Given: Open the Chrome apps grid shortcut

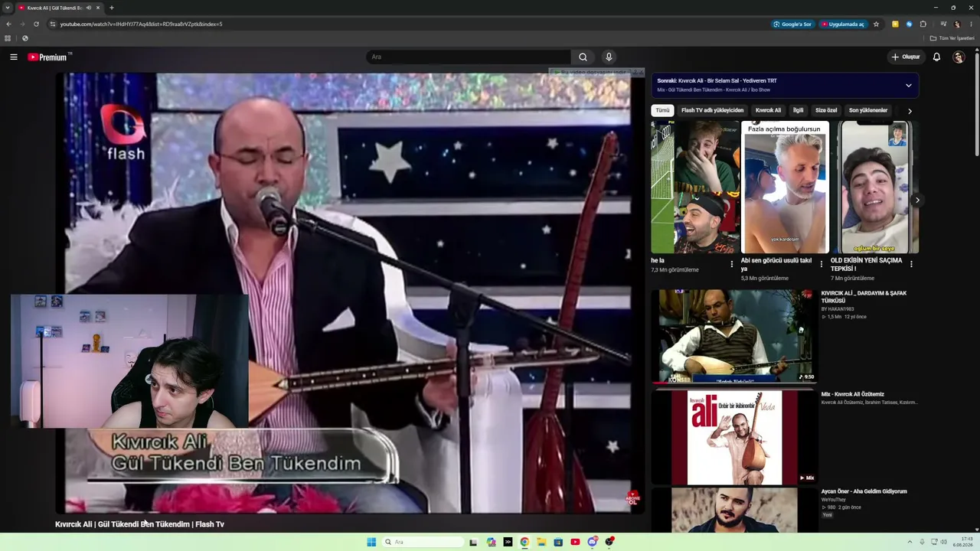Looking at the screenshot, I should (8, 38).
